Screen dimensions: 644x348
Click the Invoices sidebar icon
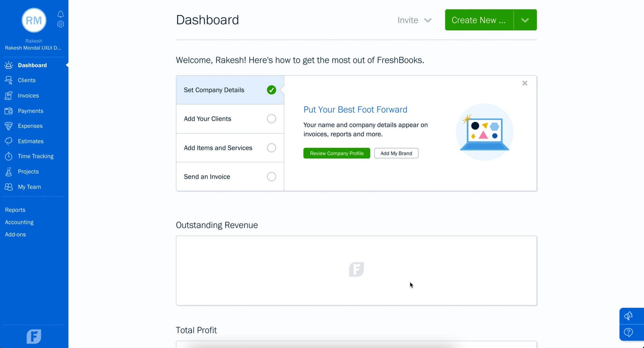(8, 95)
